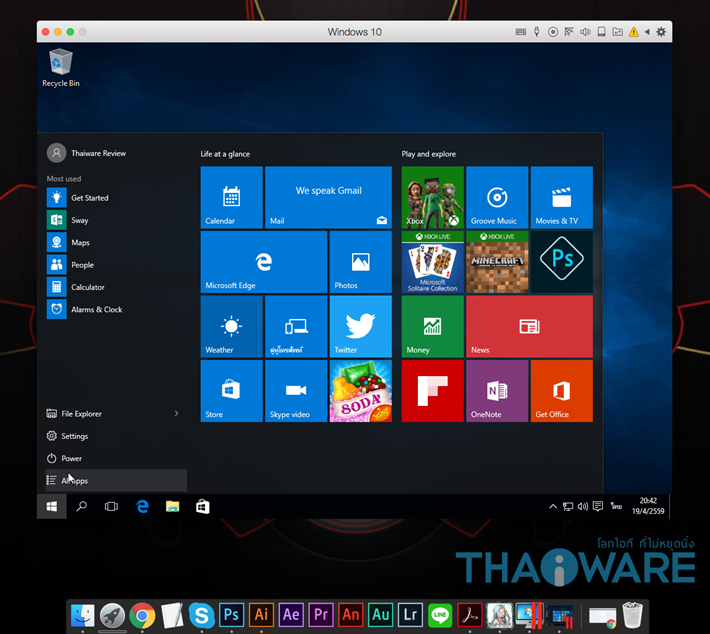Open After Effects in the dock
Viewport: 710px width, 634px height.
coord(291,615)
